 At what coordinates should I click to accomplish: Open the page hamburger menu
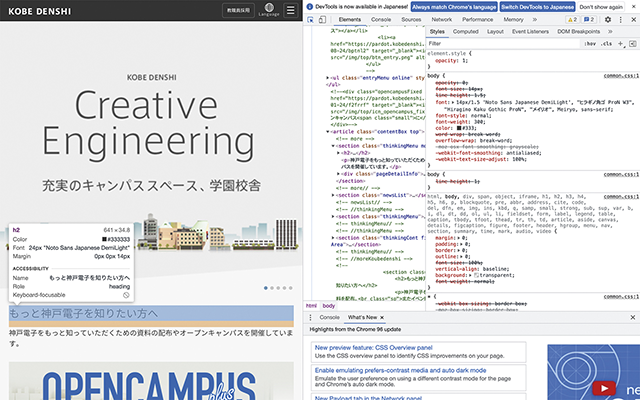tap(290, 10)
